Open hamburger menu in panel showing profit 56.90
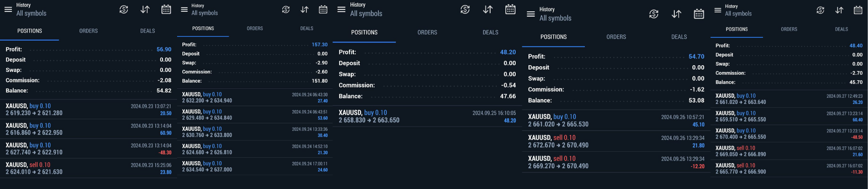Image resolution: width=868 pixels, height=189 pixels. click(8, 9)
